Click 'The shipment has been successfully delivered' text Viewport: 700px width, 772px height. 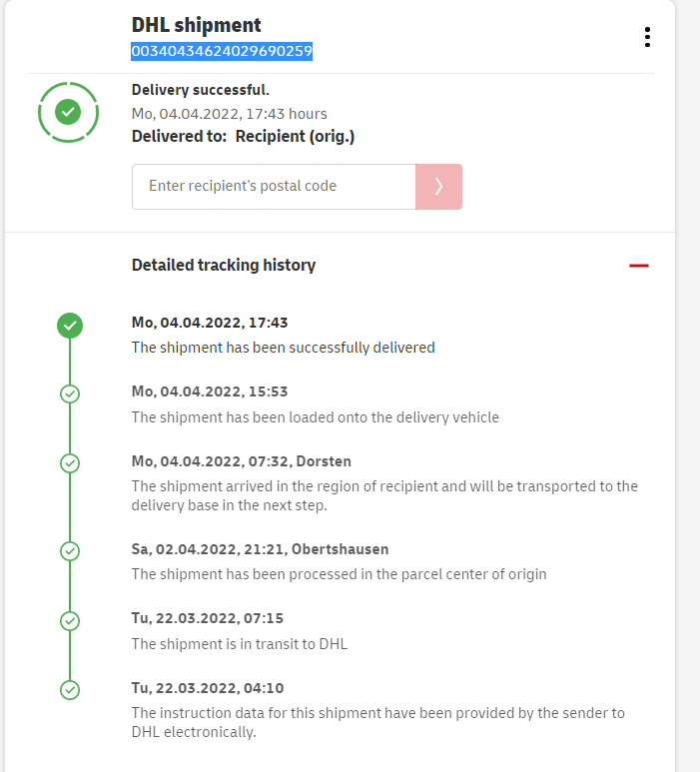[283, 348]
